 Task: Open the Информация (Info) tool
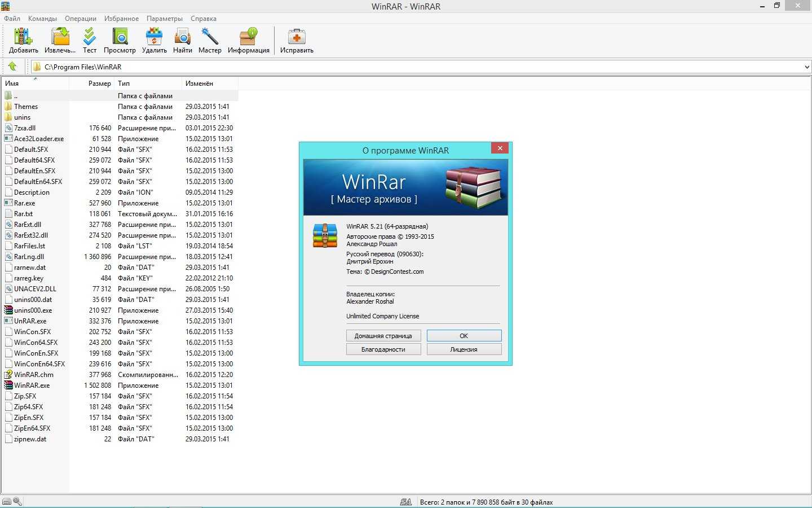pos(249,37)
